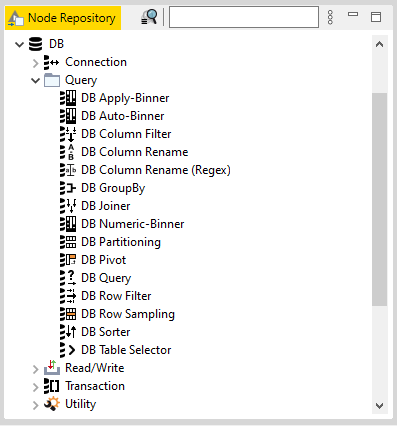This screenshot has height=426, width=397.
Task: Collapse the Query category
Action: pyautogui.click(x=36, y=80)
